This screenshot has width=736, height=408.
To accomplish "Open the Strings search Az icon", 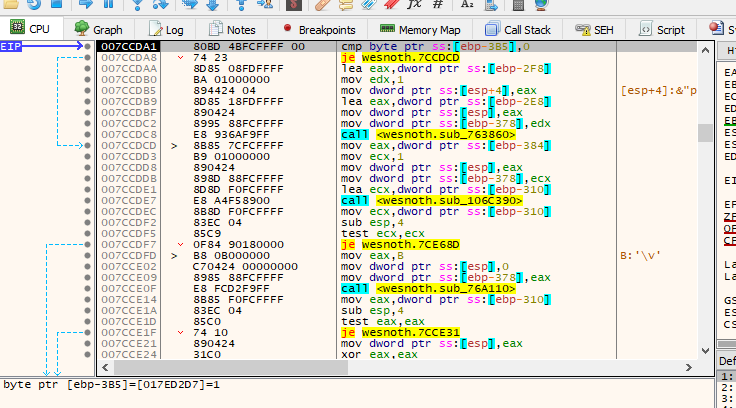I will [x=467, y=5].
